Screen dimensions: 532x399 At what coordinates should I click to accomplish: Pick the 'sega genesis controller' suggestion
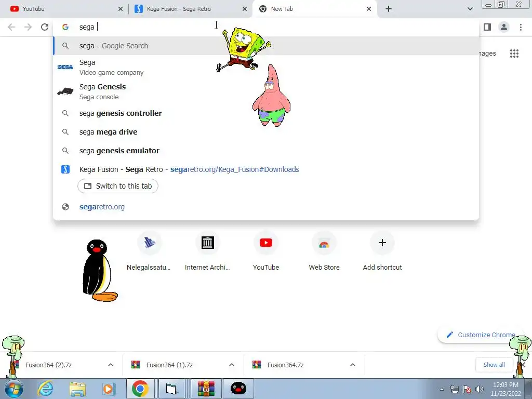[266, 113]
